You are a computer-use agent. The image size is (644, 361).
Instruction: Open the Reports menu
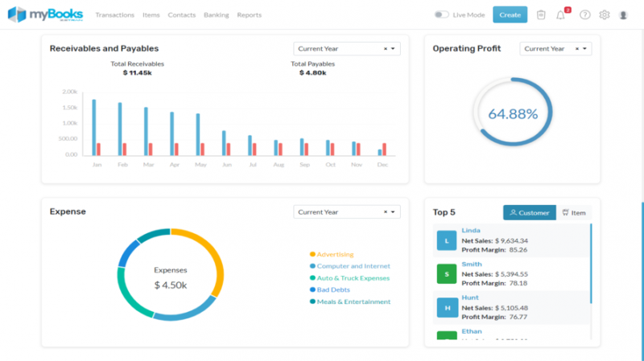249,14
